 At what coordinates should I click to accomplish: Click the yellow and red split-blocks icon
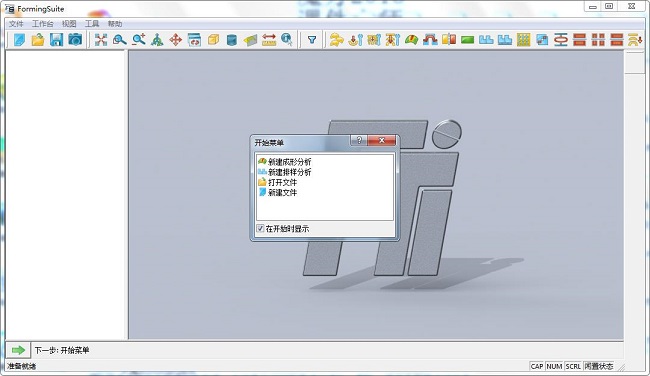coord(449,40)
